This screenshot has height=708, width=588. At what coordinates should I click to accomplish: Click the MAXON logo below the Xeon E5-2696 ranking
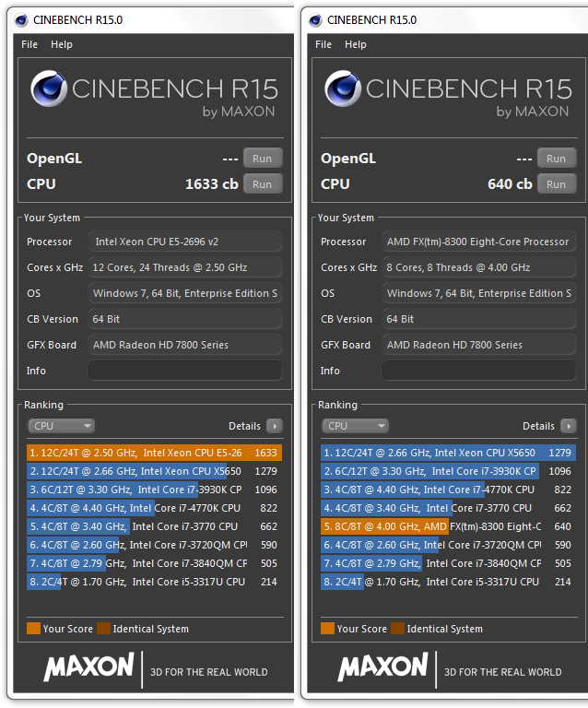pyautogui.click(x=88, y=667)
